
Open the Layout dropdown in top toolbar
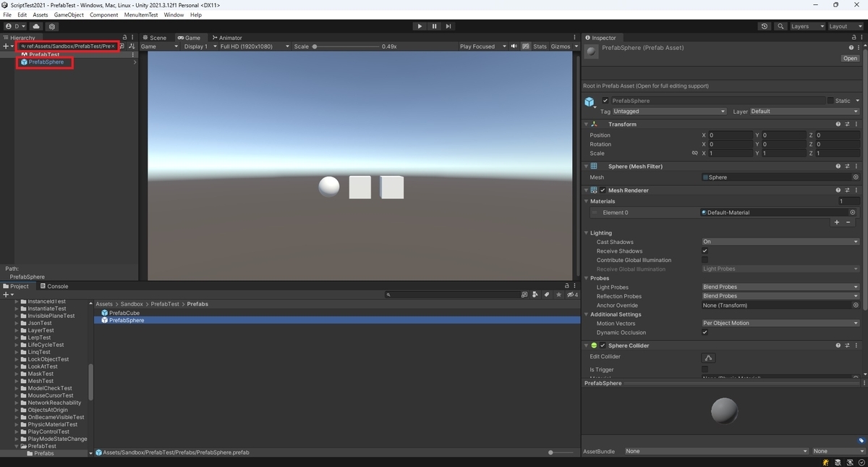pyautogui.click(x=846, y=26)
